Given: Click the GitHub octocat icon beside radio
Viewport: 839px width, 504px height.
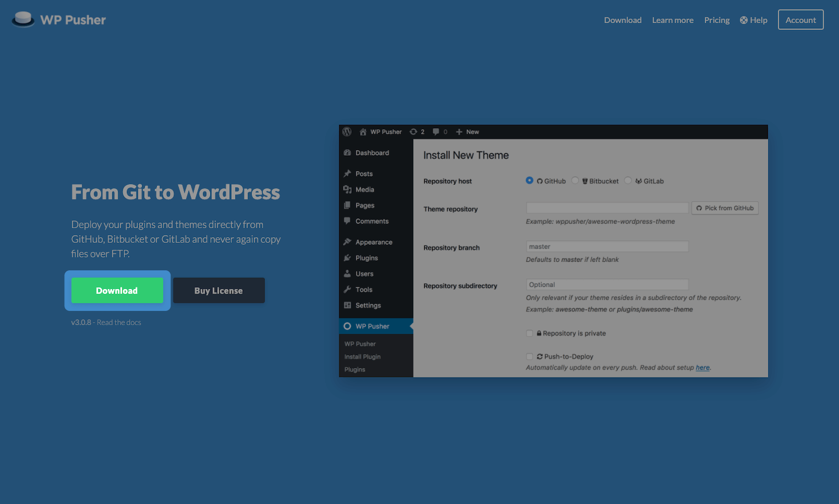Looking at the screenshot, I should point(540,181).
